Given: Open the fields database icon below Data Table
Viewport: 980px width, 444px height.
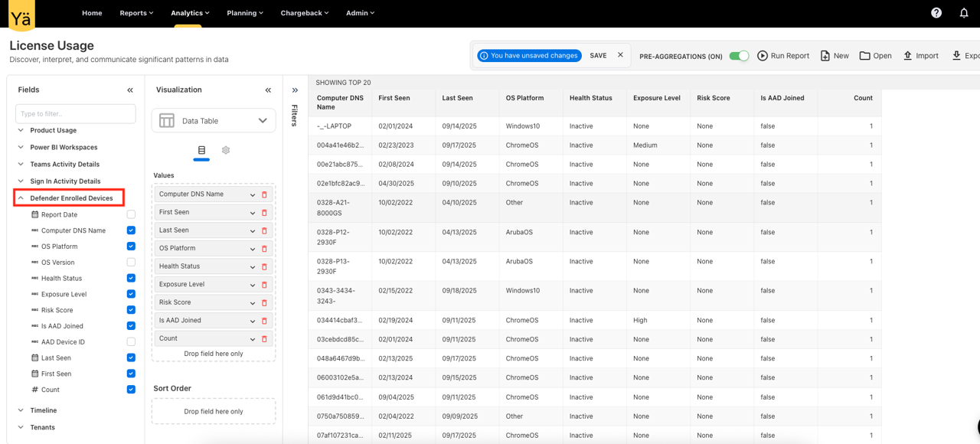Looking at the screenshot, I should [201, 151].
